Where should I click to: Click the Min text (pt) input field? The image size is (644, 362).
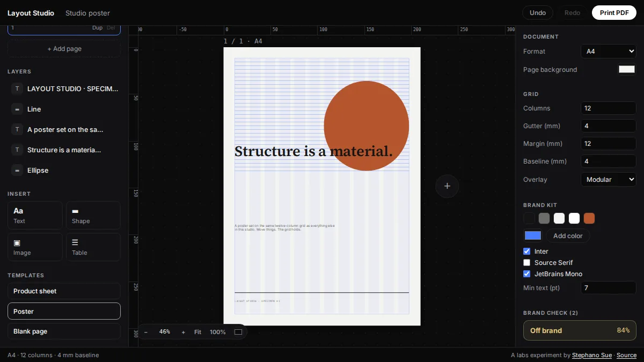pyautogui.click(x=609, y=288)
